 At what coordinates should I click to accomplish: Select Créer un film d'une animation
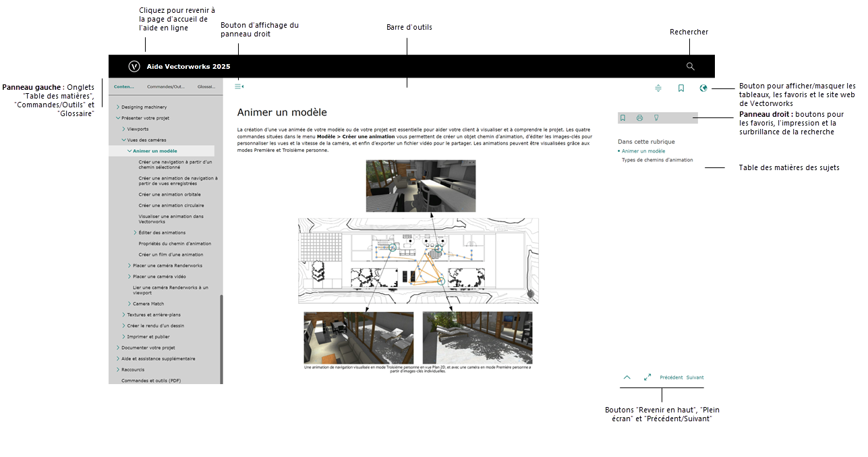pyautogui.click(x=171, y=254)
